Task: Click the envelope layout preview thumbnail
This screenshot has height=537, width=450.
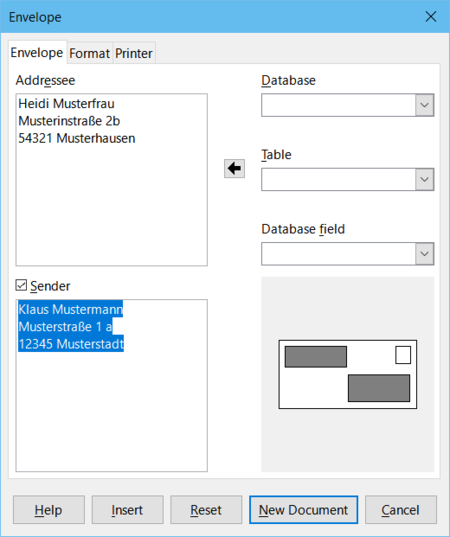Action: (x=348, y=374)
